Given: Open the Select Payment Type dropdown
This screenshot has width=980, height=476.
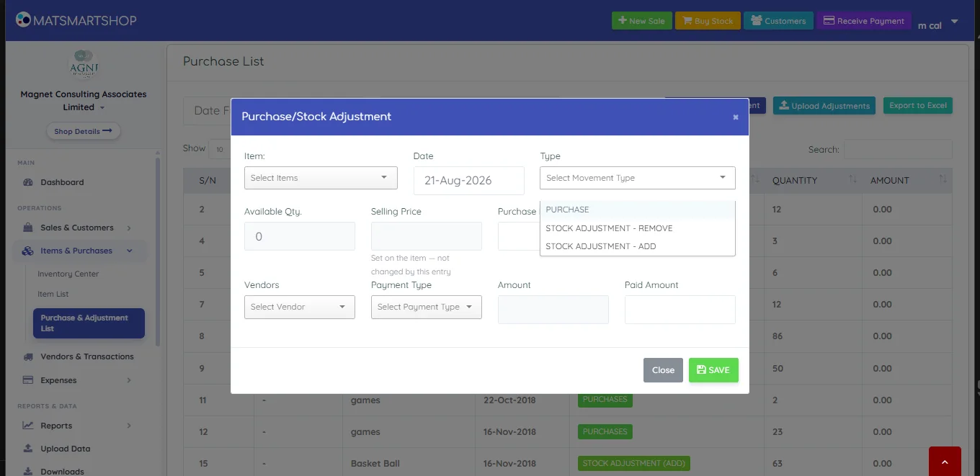Looking at the screenshot, I should pyautogui.click(x=427, y=307).
